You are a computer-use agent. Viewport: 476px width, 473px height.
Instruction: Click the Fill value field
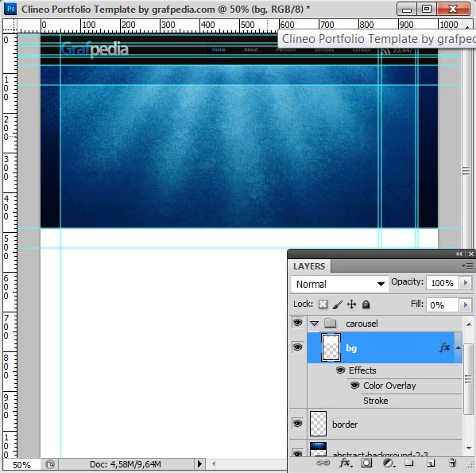443,304
